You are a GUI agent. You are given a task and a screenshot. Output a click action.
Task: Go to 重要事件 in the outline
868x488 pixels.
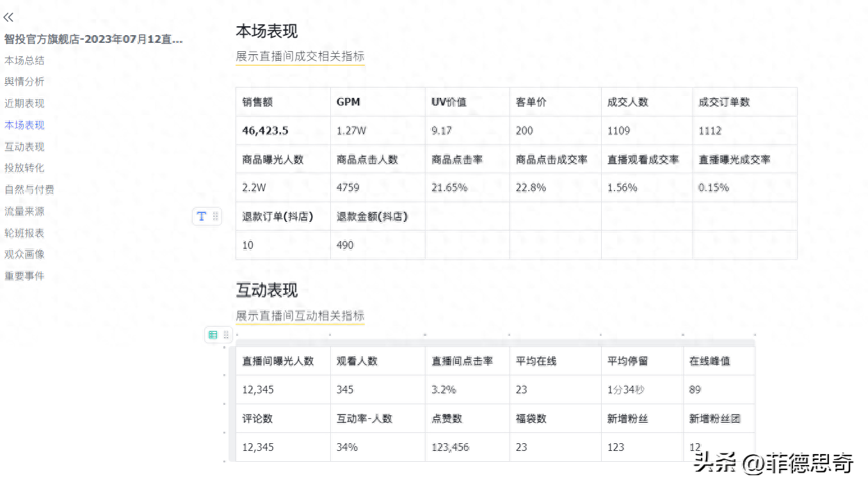24,276
